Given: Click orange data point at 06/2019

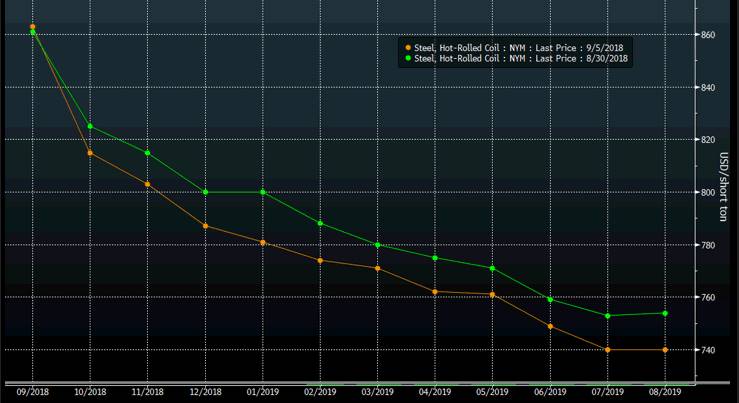Looking at the screenshot, I should [550, 326].
